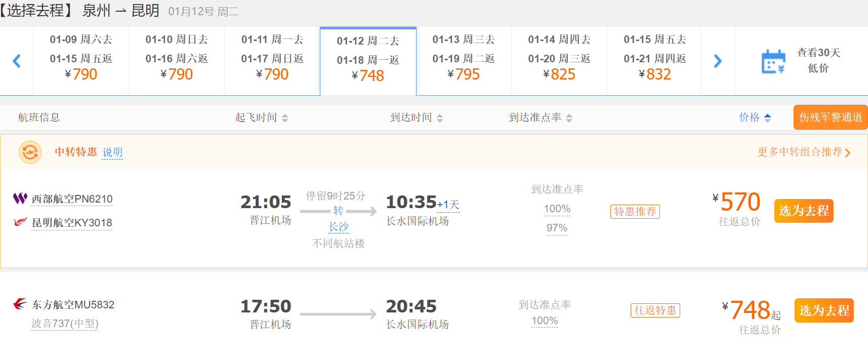Click the next dates right arrow
Viewport: 868px width, 357px height.
[717, 61]
